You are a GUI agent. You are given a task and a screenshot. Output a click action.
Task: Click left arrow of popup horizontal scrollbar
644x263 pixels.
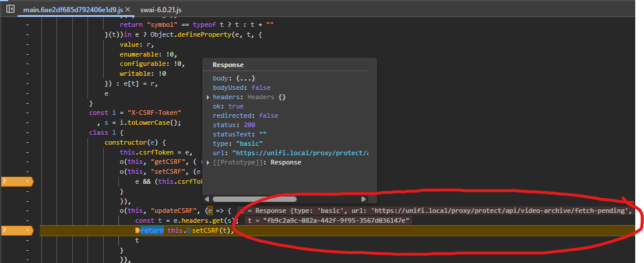(207, 199)
